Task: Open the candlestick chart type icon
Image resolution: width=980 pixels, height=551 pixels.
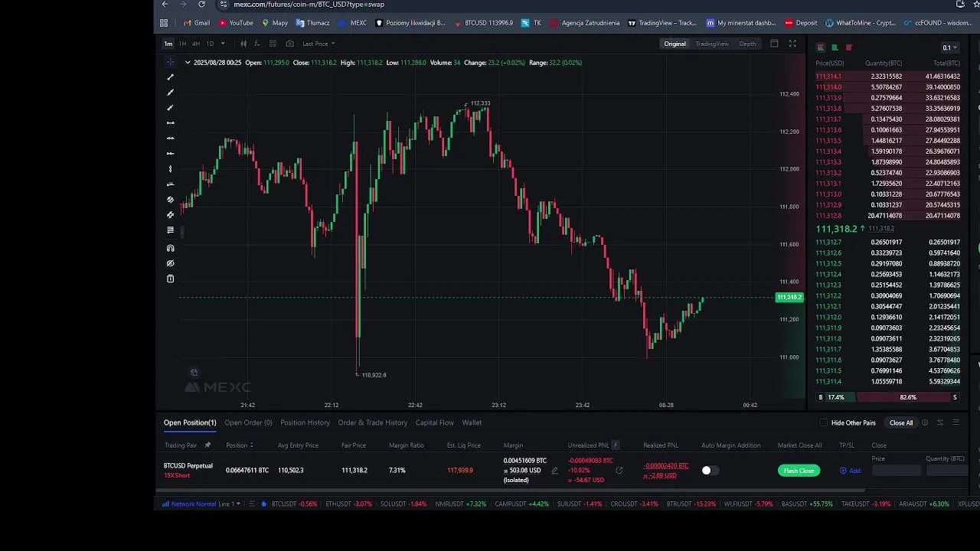Action: click(242, 44)
